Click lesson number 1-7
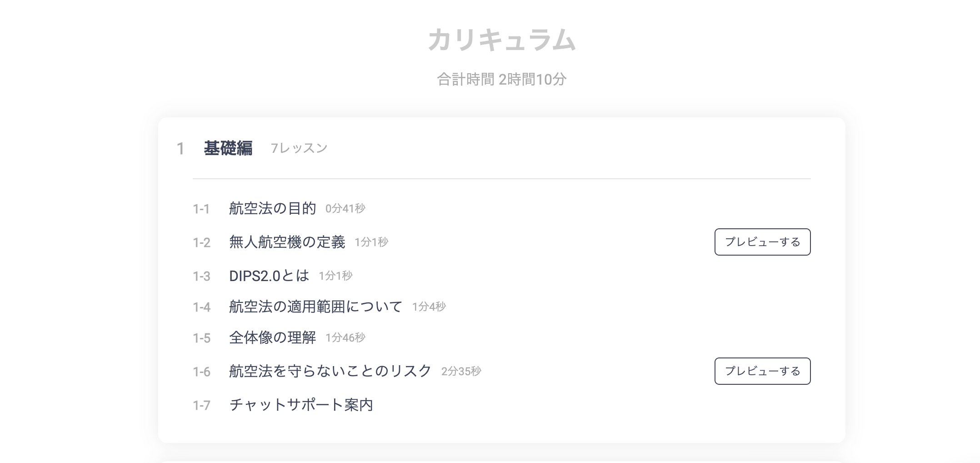This screenshot has width=980, height=463. click(x=201, y=406)
